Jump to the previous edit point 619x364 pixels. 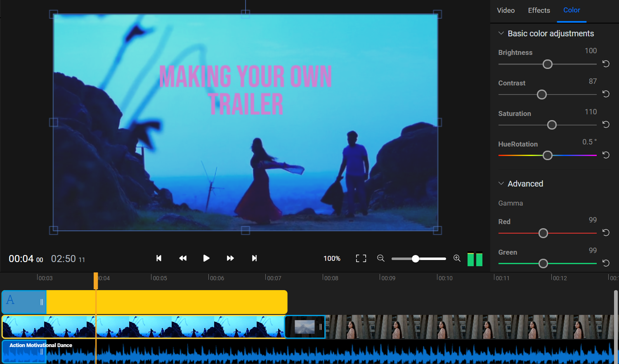159,258
